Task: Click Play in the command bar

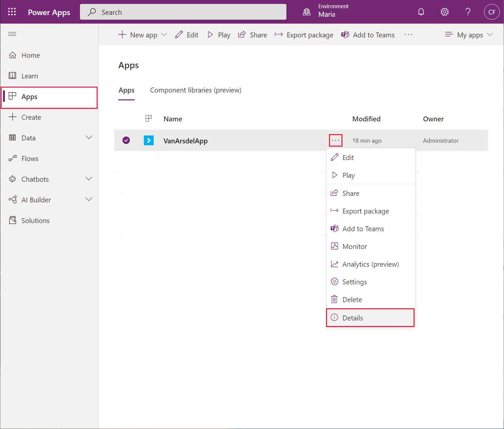Action: (219, 35)
